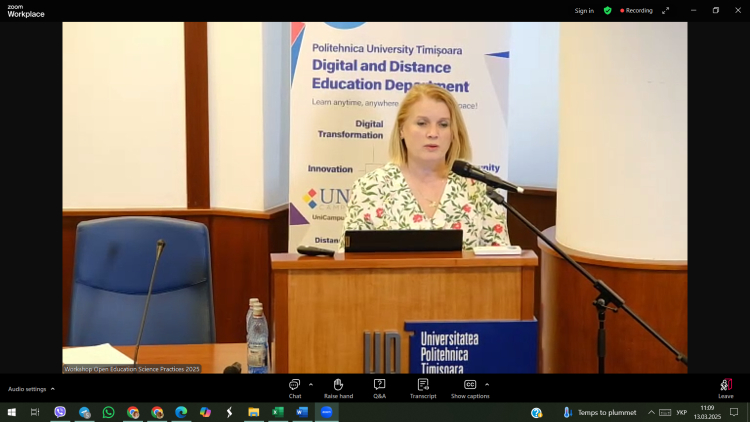This screenshot has height=422, width=750.
Task: Open Viber from the taskbar
Action: (60, 412)
